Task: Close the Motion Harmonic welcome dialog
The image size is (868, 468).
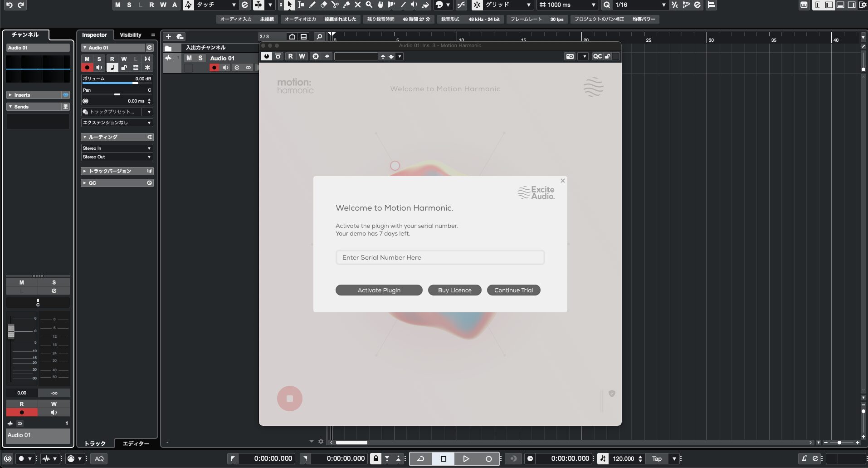Action: point(563,181)
